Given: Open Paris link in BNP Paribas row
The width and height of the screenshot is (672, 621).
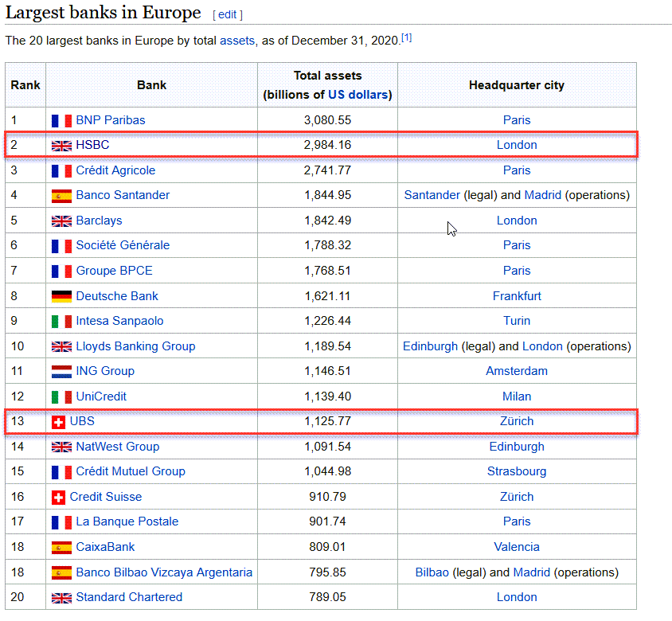Looking at the screenshot, I should (x=517, y=120).
